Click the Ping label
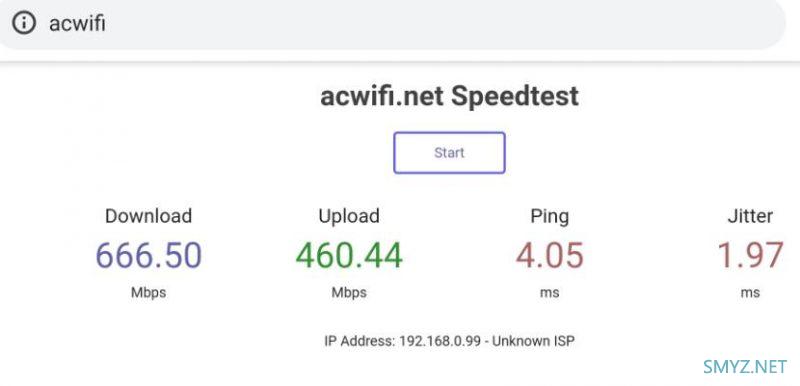Screen dimensions: 800x386 549,217
